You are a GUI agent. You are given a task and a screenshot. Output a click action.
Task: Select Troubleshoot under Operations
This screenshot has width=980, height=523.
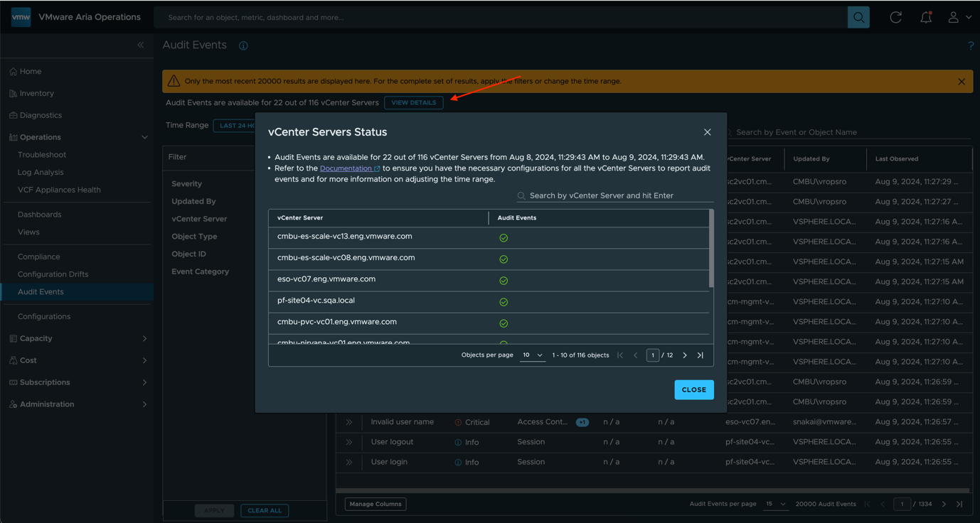(x=42, y=155)
